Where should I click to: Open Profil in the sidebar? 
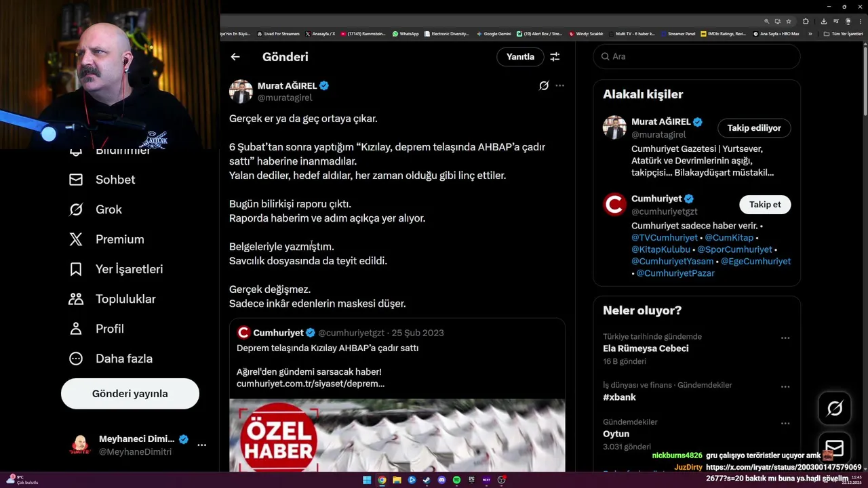tap(96, 329)
